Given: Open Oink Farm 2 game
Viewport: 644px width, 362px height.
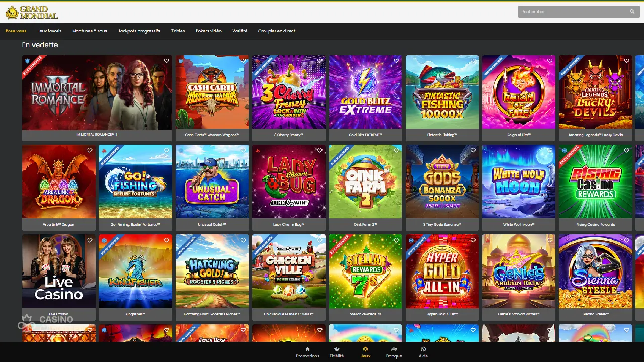Looking at the screenshot, I should pos(365,182).
